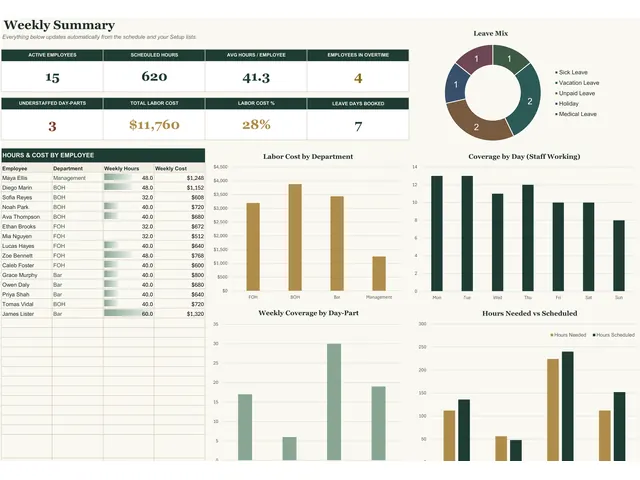Click the maroon donut segment labeled 1

[x=476, y=59]
